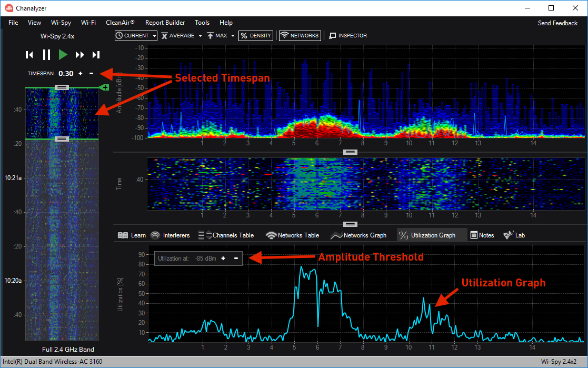588x368 pixels.
Task: Click the Full 2.4 GHz Band label
Action: (x=68, y=349)
